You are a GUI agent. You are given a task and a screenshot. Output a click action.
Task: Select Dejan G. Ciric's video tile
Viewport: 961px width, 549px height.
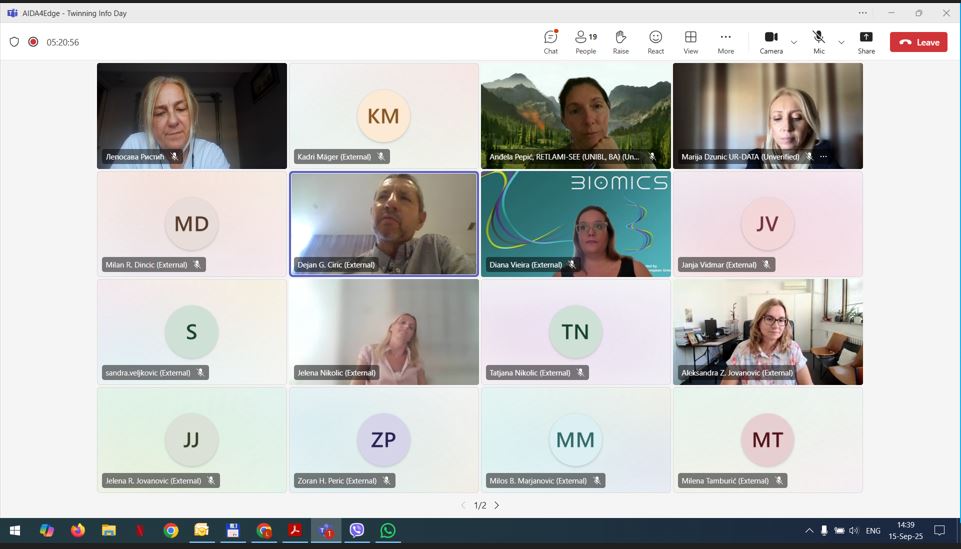(x=384, y=223)
